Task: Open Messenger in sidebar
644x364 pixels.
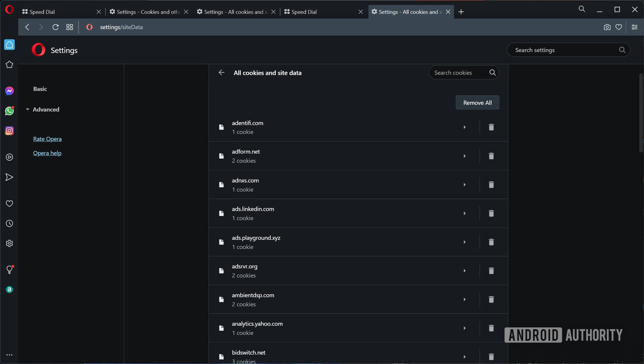Action: (x=9, y=91)
